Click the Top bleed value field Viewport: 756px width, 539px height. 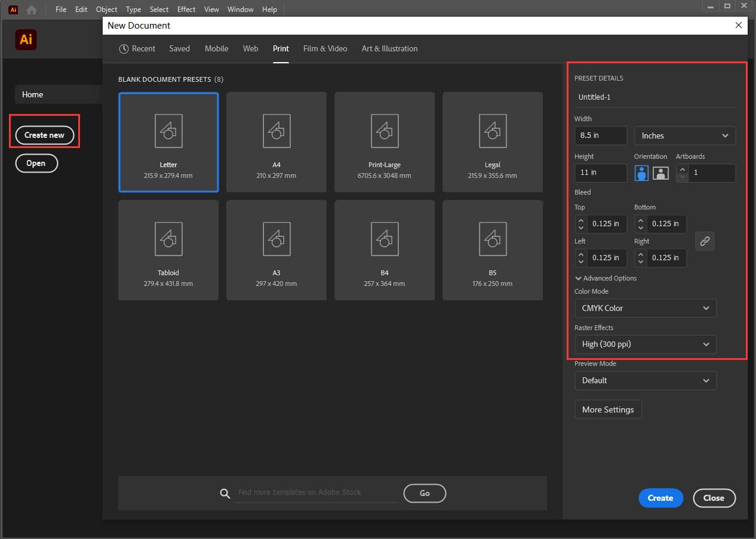click(606, 224)
